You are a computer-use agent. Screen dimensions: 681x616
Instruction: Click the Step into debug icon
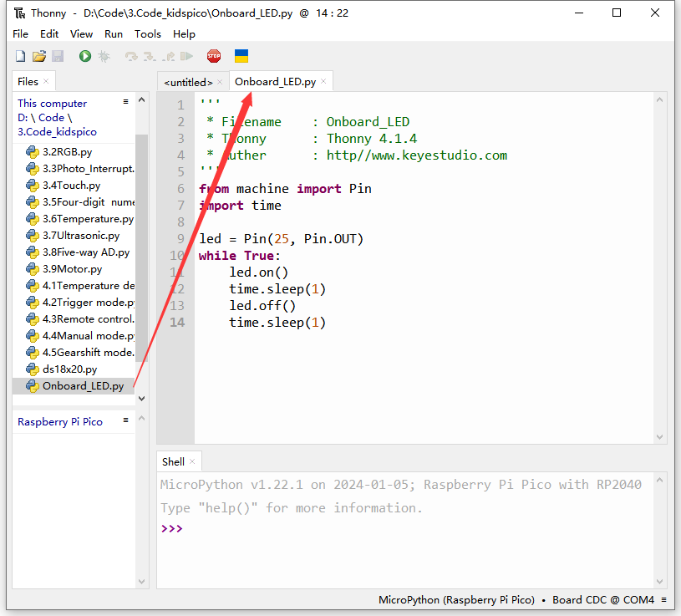150,56
